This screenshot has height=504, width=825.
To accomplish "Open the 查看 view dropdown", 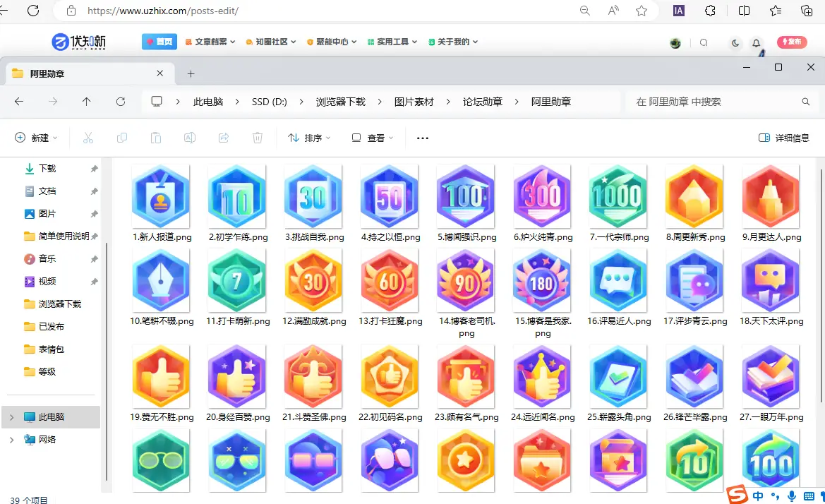I will point(372,138).
